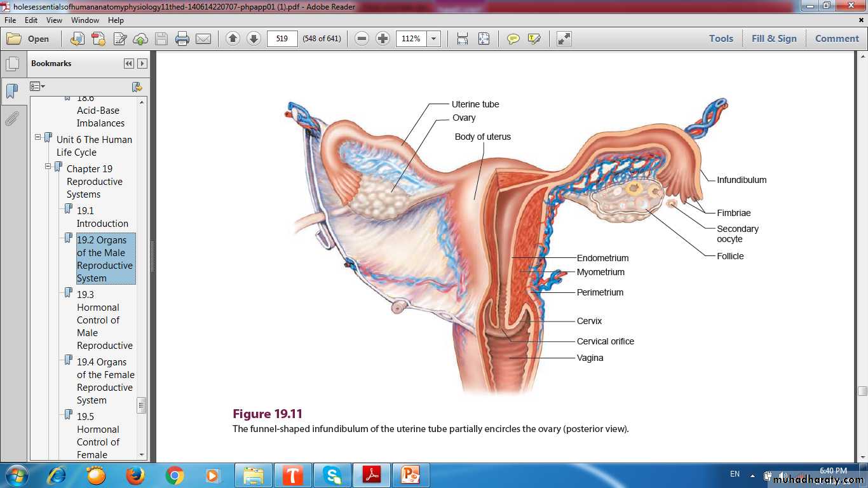The image size is (868, 488).
Task: Click the page number input field
Action: point(282,39)
